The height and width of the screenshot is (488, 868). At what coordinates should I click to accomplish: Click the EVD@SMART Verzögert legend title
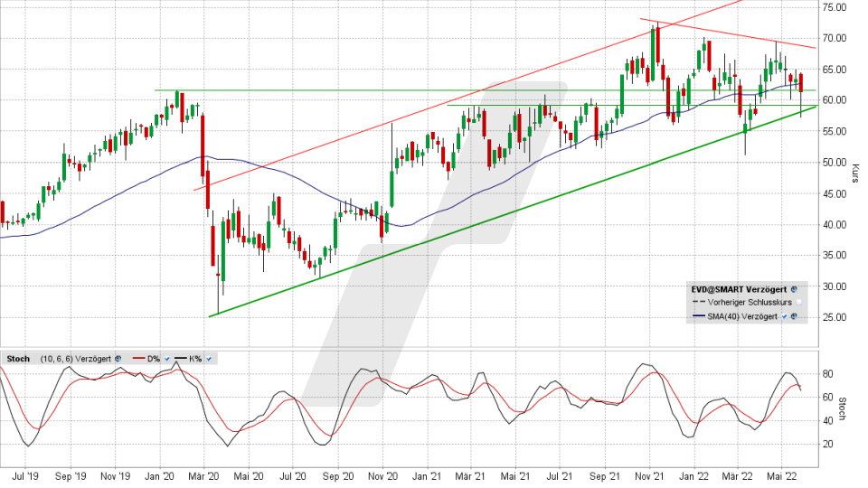tap(739, 289)
